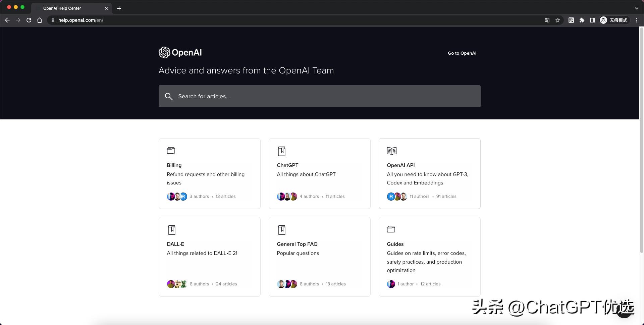Reload the page

point(29,20)
